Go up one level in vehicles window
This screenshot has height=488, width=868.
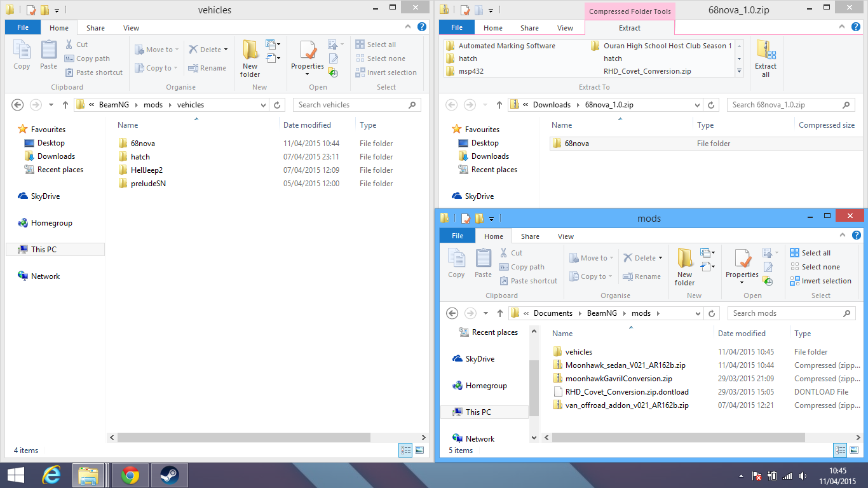[x=65, y=105]
